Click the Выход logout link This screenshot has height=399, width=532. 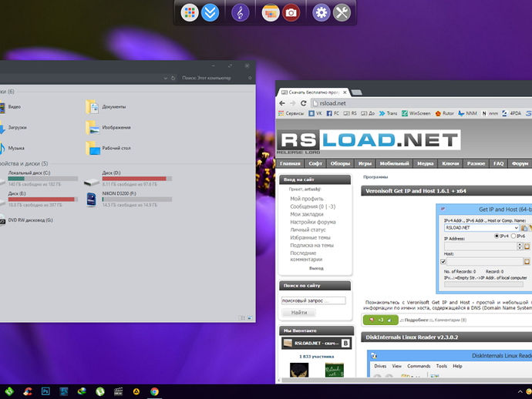(x=316, y=268)
